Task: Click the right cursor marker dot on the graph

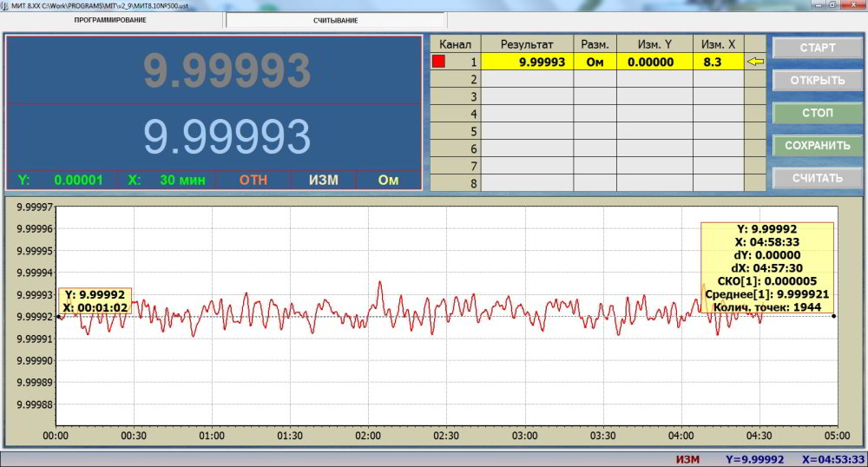Action: click(x=834, y=317)
